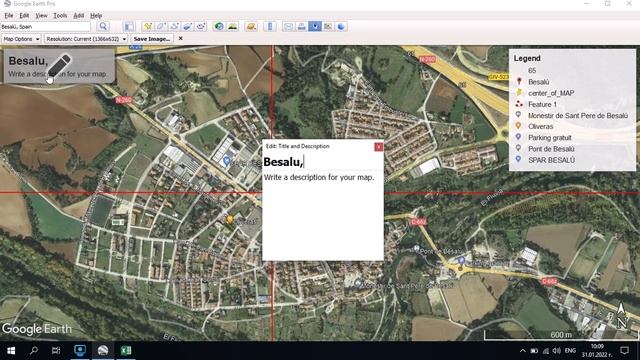The width and height of the screenshot is (640, 360).
Task: Click Google Earth taskbar icon
Action: tap(103, 351)
